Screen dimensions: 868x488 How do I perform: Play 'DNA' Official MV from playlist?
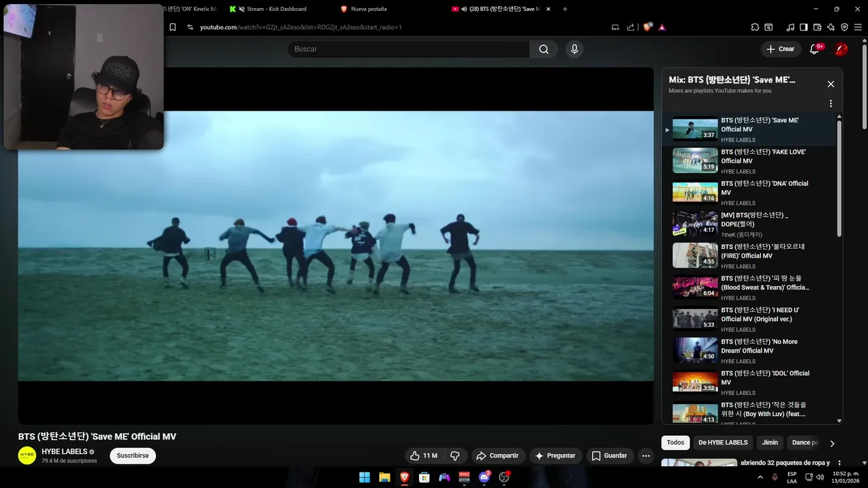749,192
